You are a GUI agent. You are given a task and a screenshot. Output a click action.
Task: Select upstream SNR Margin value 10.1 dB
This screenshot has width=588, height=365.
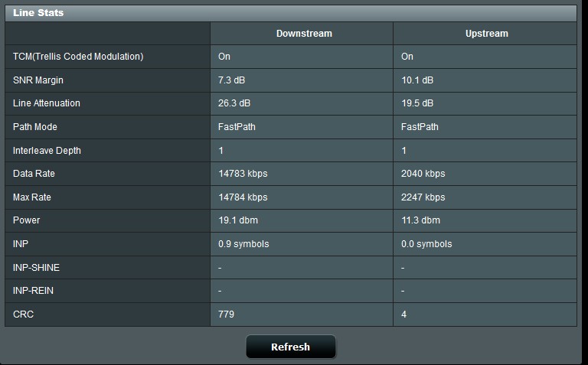[417, 80]
